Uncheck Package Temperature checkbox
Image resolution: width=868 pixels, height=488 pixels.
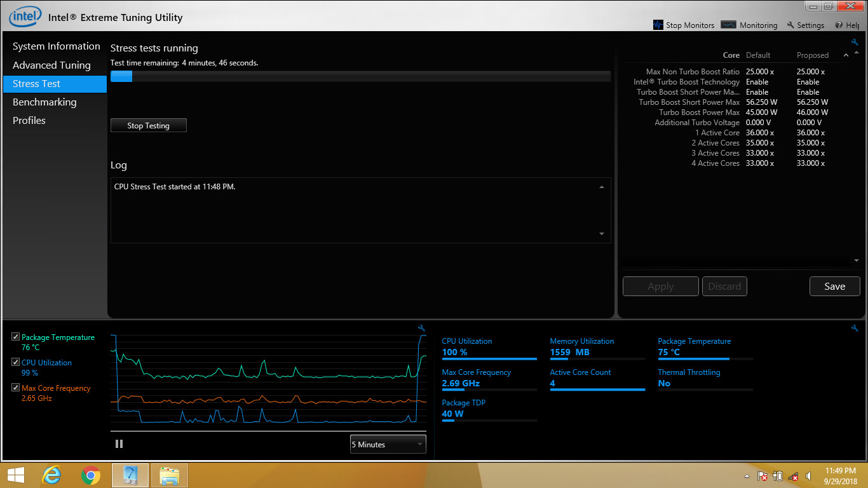(16, 337)
